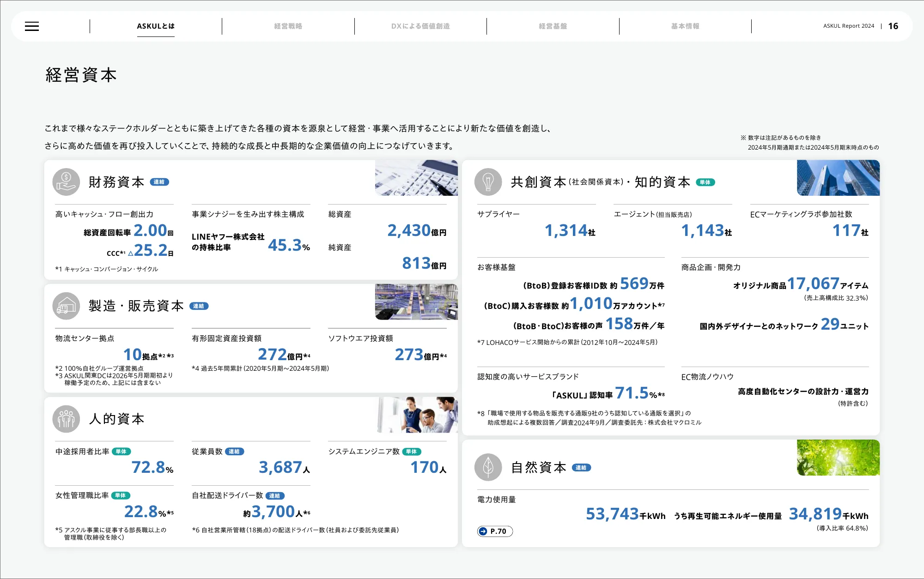Image resolution: width=924 pixels, height=579 pixels.
Task: Open the DXによる価値創造 tab
Action: [x=420, y=26]
